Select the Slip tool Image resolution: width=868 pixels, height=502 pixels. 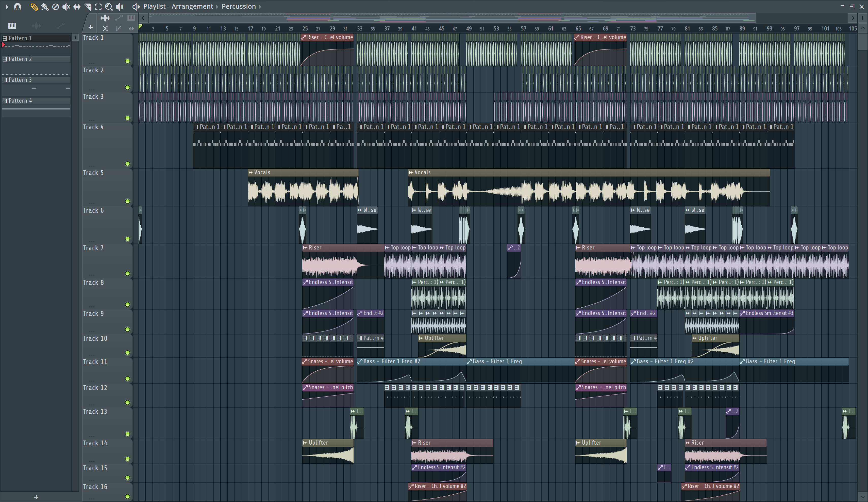77,7
